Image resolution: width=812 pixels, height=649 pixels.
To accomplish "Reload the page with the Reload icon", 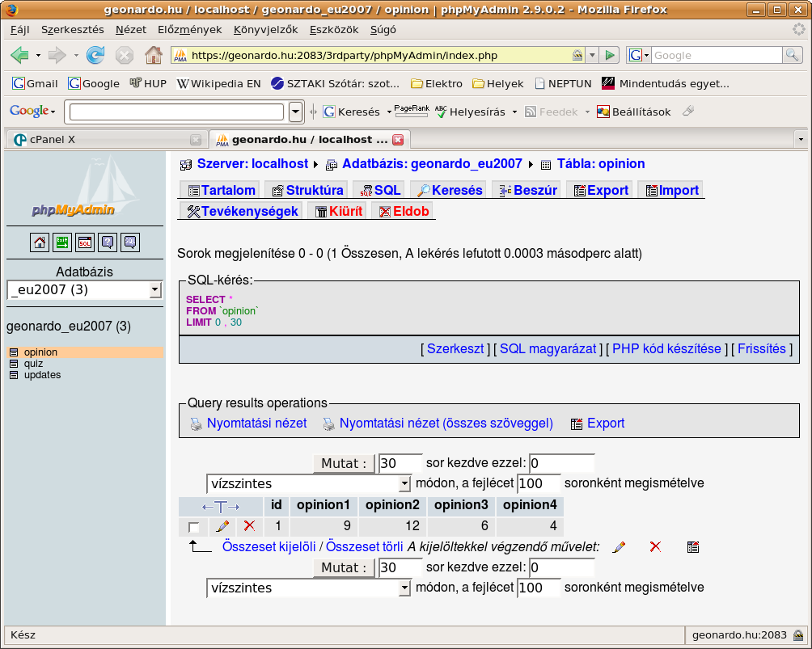I will [95, 55].
